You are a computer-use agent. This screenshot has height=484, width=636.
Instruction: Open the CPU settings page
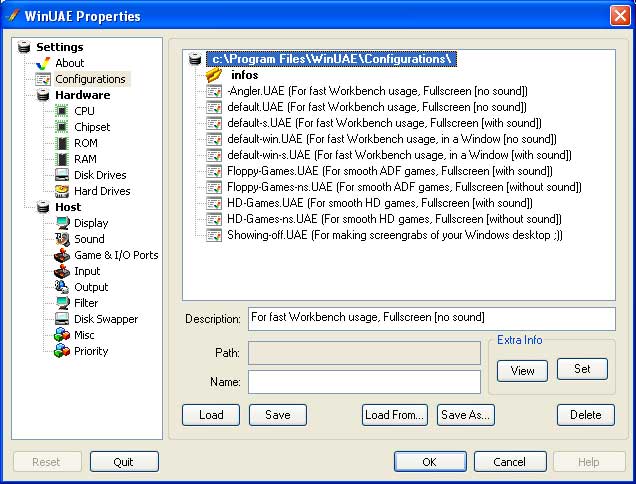click(x=84, y=111)
